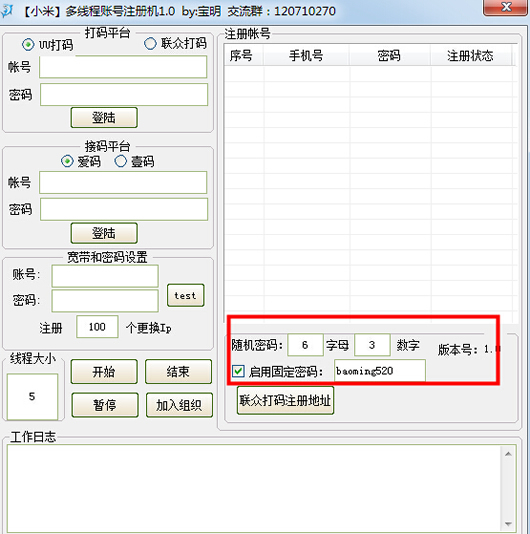Click the test button for broadband

click(x=186, y=295)
